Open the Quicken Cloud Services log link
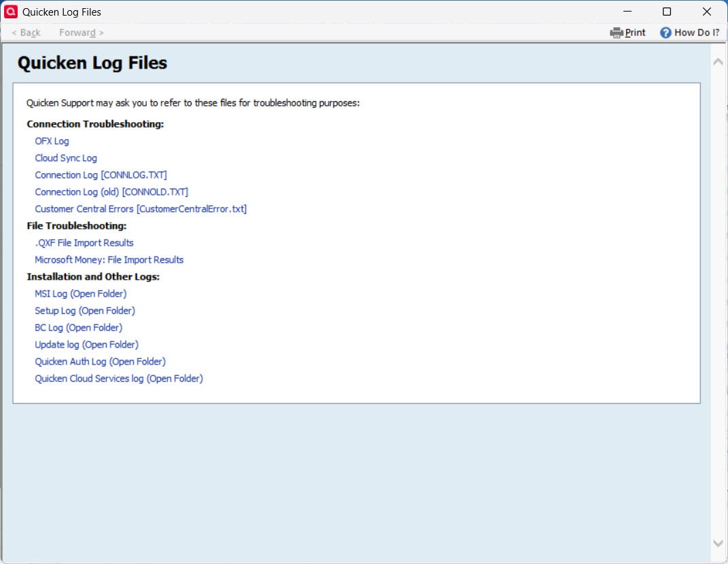The width and height of the screenshot is (728, 564). point(119,378)
